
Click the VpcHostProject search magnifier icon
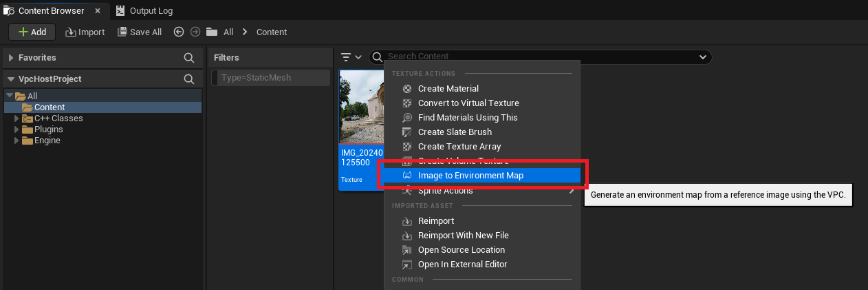point(188,79)
